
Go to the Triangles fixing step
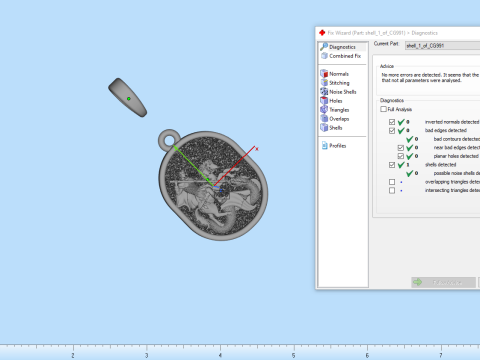pos(335,110)
